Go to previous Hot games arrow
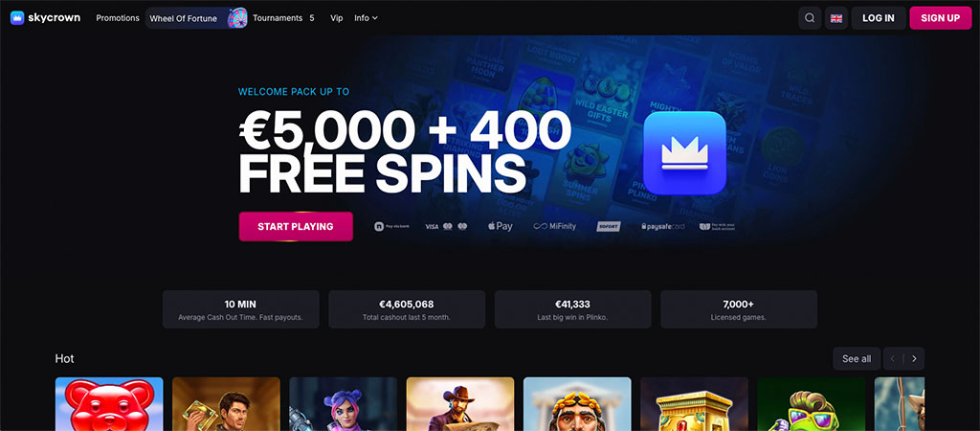The height and width of the screenshot is (431, 980). tap(893, 358)
